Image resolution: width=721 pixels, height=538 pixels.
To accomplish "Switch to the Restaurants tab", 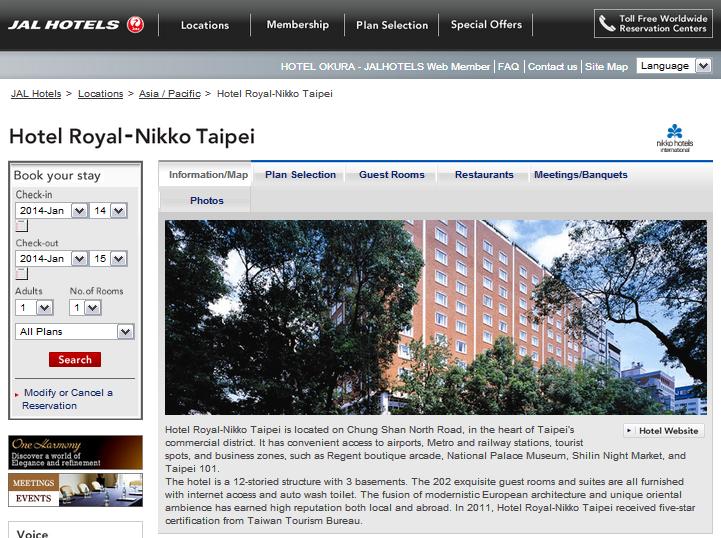I will (484, 175).
